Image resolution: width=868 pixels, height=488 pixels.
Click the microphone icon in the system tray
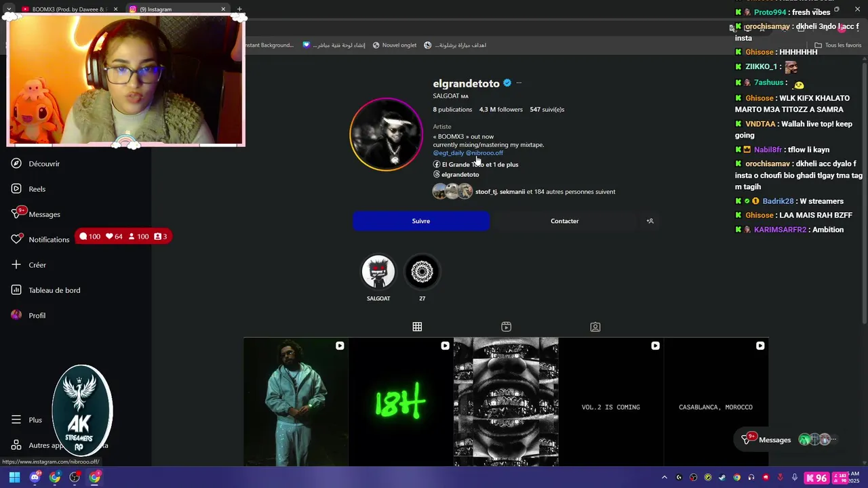[x=794, y=477]
